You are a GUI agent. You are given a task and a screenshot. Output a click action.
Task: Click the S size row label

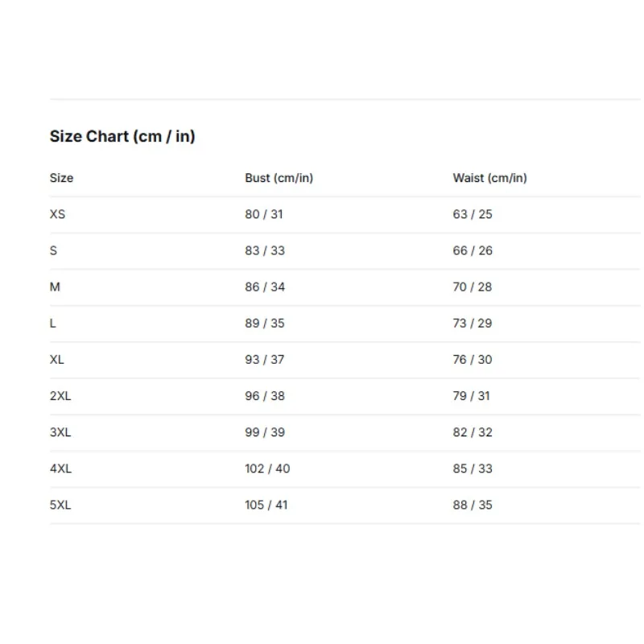(x=53, y=250)
